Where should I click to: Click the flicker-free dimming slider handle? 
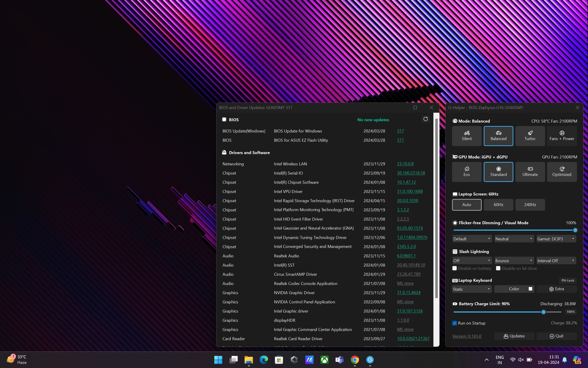tap(575, 230)
